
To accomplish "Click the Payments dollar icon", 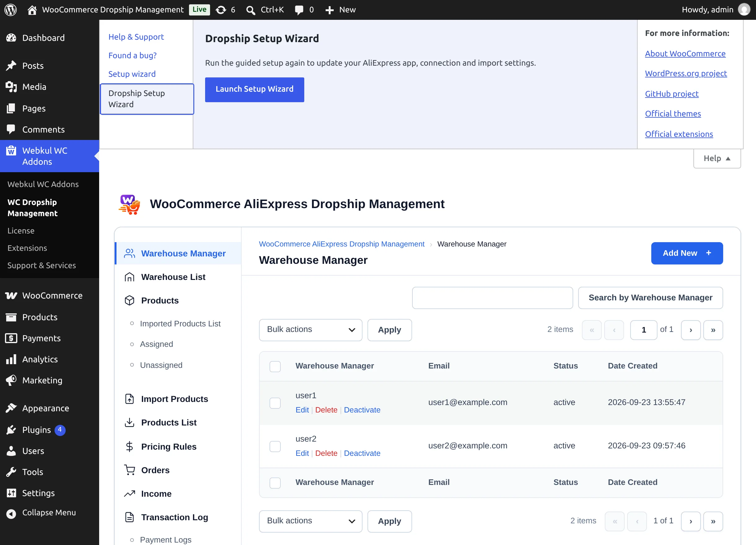I will [11, 338].
